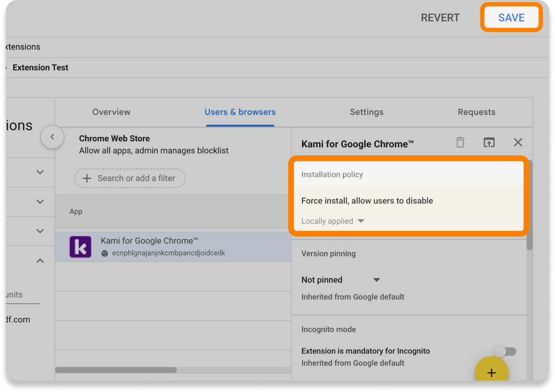Expand the second sidebar chevron section
This screenshot has width=555, height=392.
coord(40,201)
